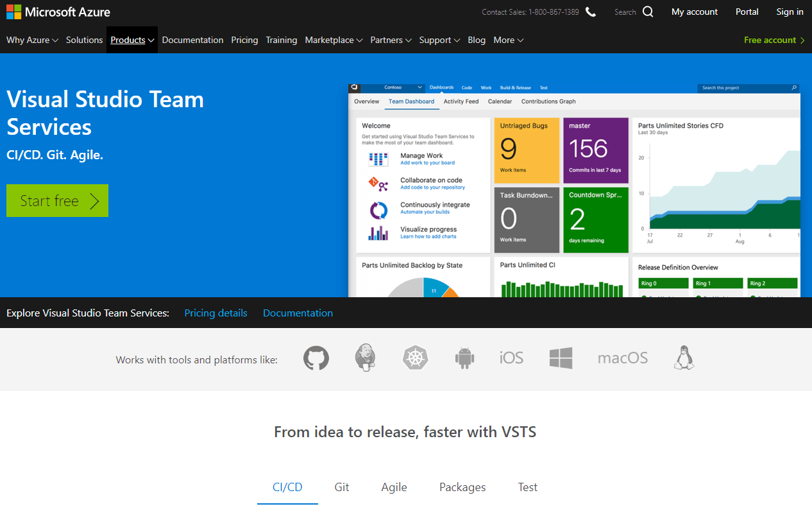Viewport: 812px width, 511px height.
Task: Click the Visualize progress bar chart icon
Action: pos(378,233)
